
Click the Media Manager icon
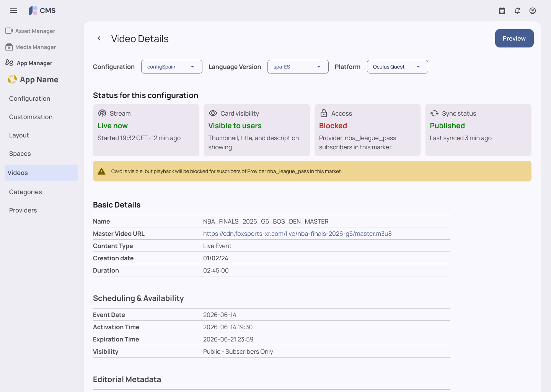click(9, 47)
